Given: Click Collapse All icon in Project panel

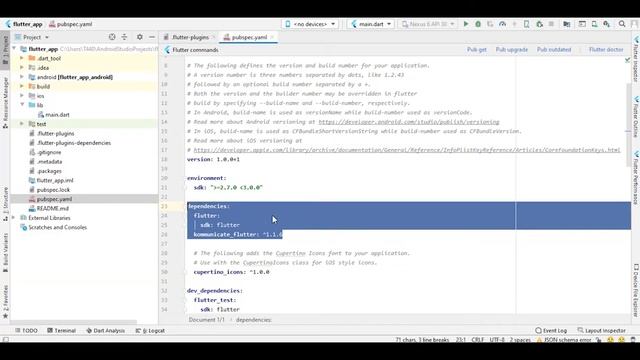Looking at the screenshot, I should click(x=124, y=37).
